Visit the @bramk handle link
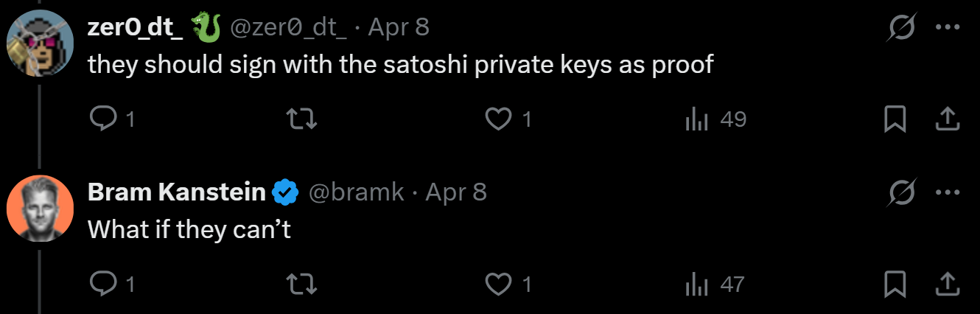The image size is (980, 314). pos(356,193)
